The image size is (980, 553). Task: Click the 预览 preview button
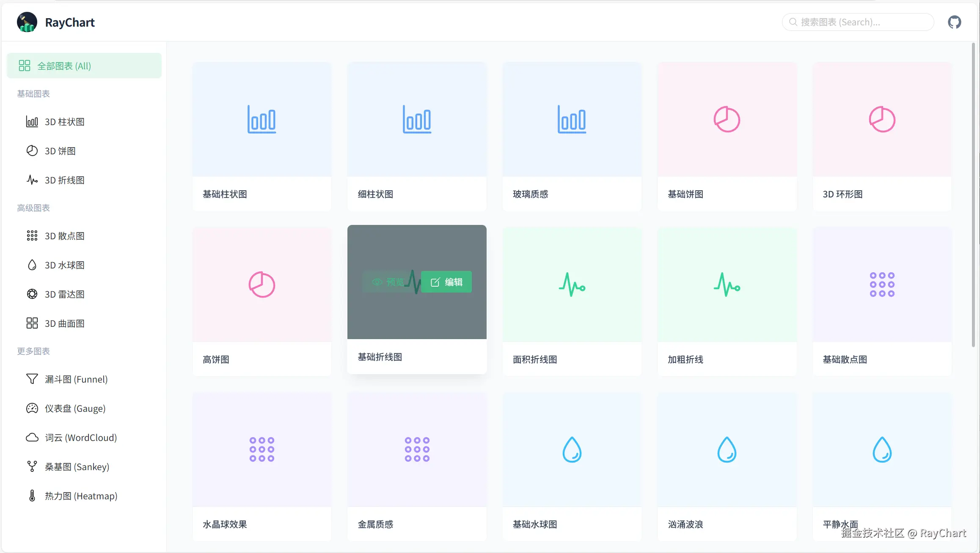[x=388, y=282]
